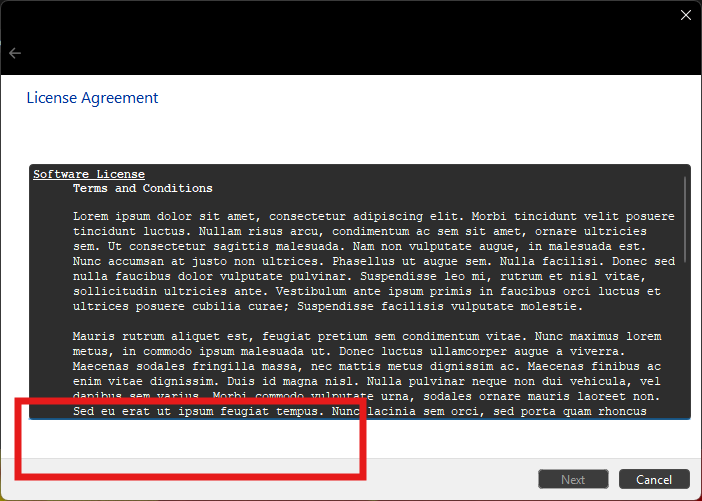The height and width of the screenshot is (501, 702).
Task: Close the License Agreement dialog window
Action: (x=685, y=15)
